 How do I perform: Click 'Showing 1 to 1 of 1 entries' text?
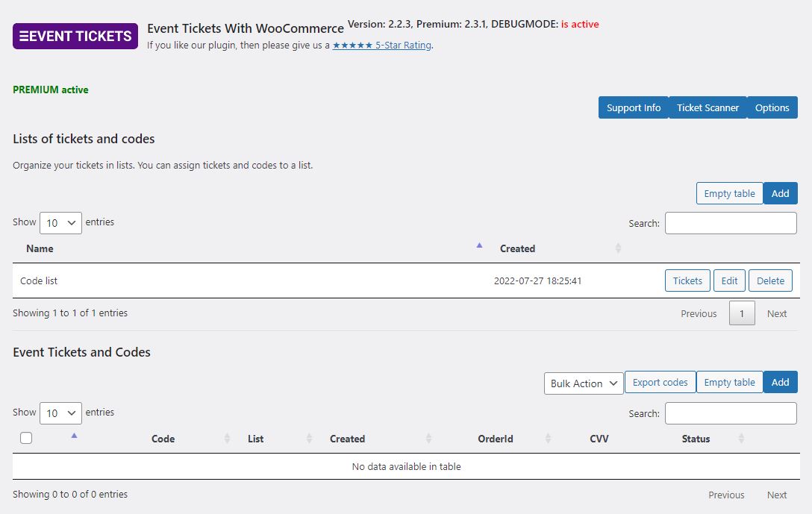click(x=70, y=313)
